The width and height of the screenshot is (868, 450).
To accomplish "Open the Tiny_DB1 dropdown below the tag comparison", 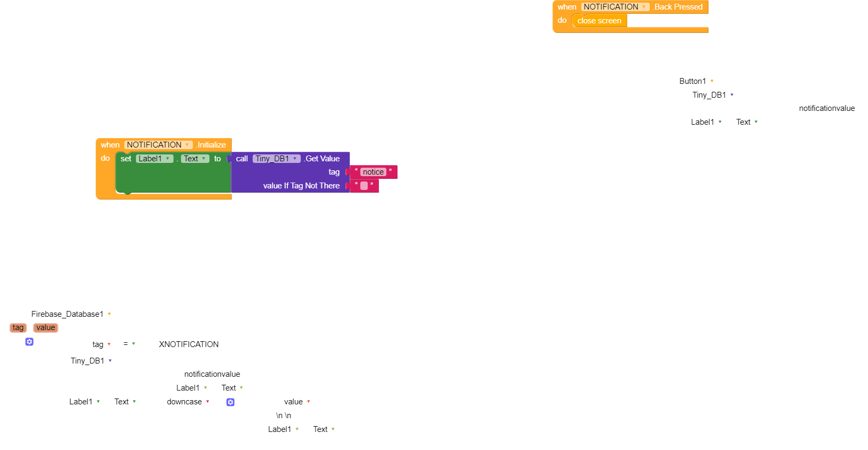I will coord(91,361).
